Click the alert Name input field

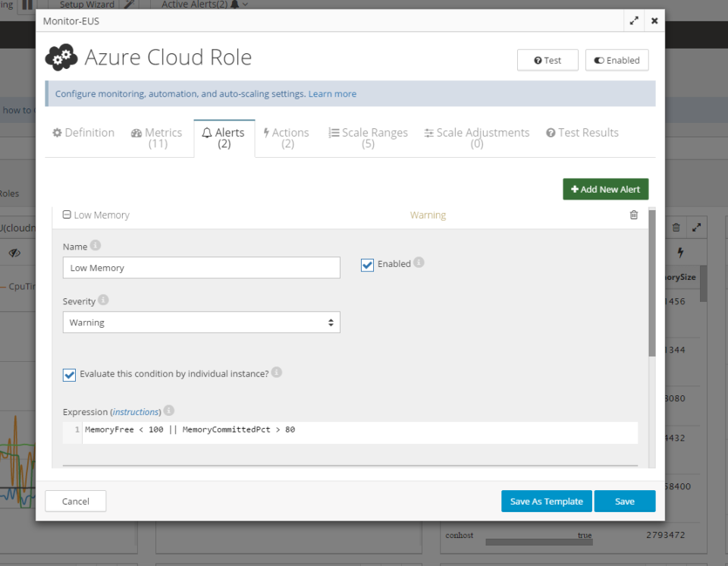tap(201, 268)
